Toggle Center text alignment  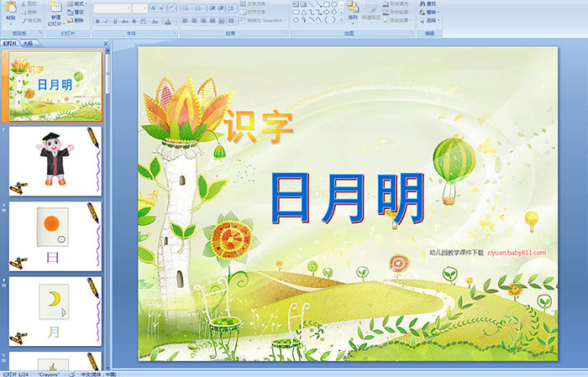click(194, 21)
